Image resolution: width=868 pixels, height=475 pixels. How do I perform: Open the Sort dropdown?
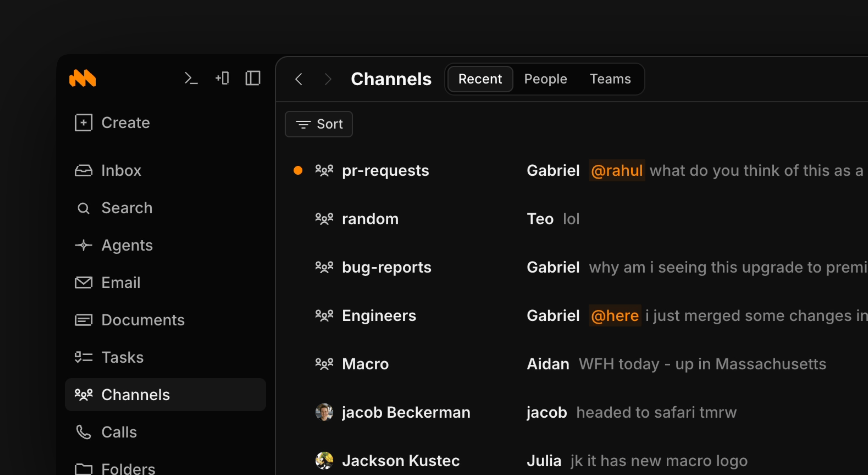pyautogui.click(x=319, y=124)
